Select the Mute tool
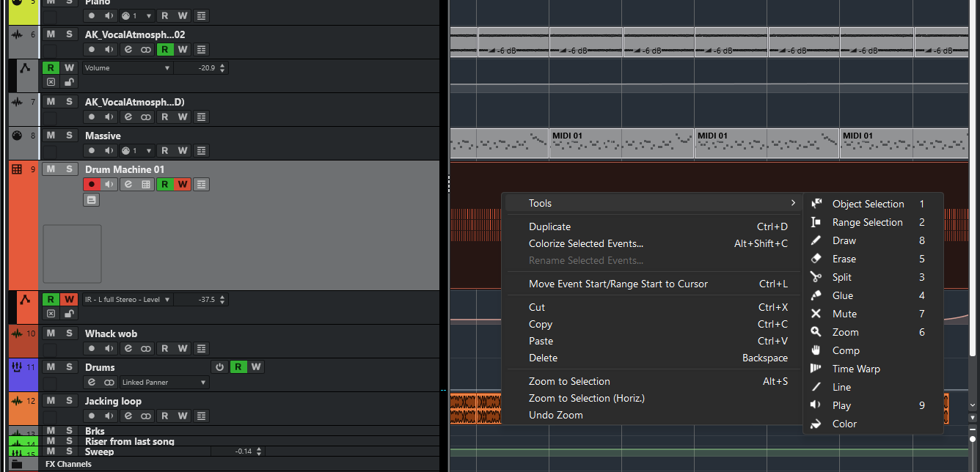This screenshot has width=980, height=472. pos(873,314)
